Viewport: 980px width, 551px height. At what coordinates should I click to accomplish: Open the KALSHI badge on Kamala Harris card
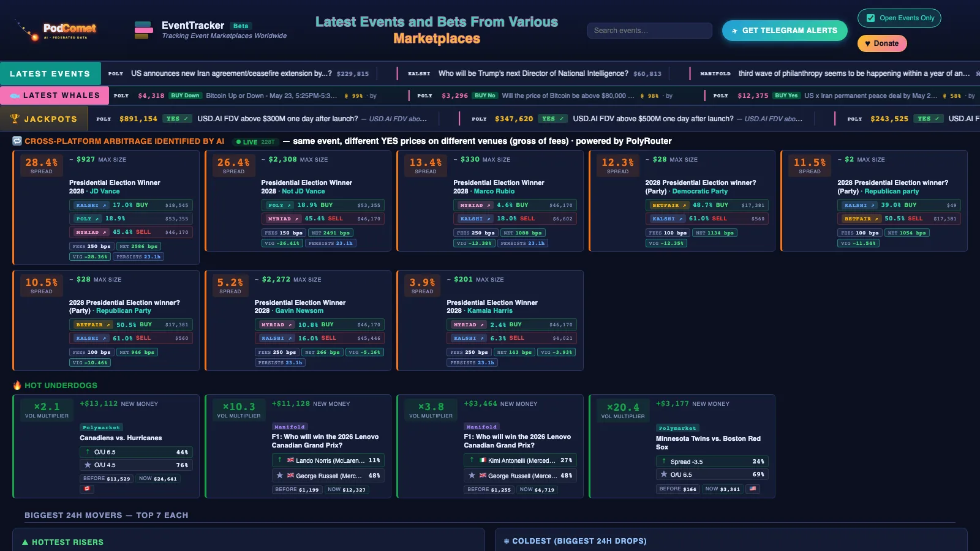pos(468,338)
